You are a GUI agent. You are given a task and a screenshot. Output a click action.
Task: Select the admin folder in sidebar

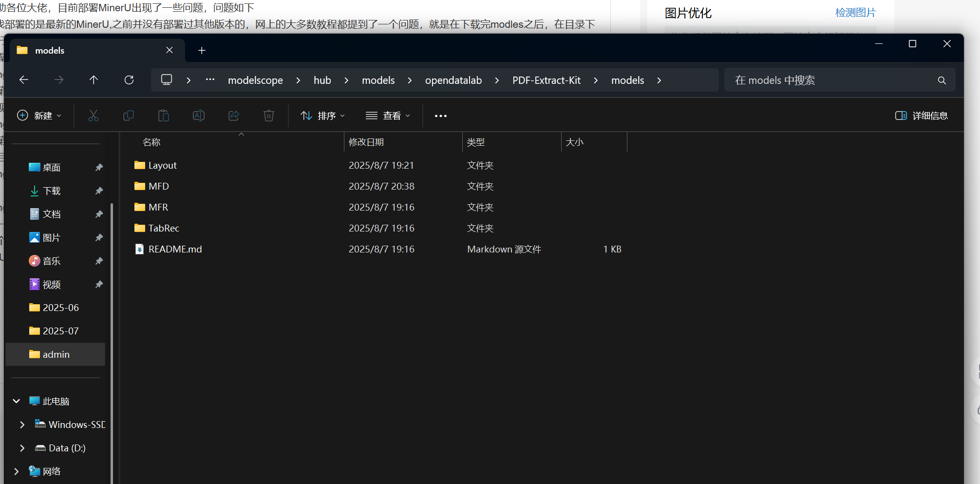(56, 354)
